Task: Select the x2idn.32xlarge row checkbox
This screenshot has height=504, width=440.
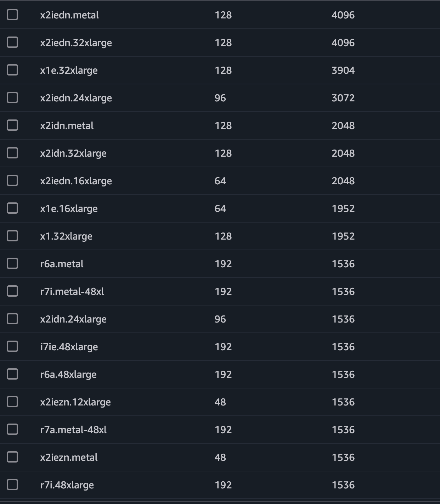Action: tap(12, 153)
